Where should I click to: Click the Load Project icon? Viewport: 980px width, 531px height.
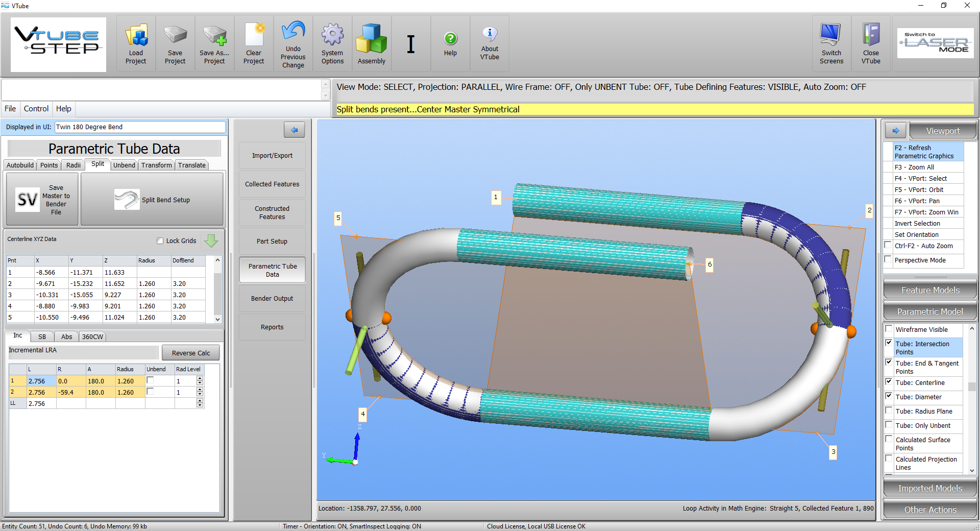coord(136,37)
